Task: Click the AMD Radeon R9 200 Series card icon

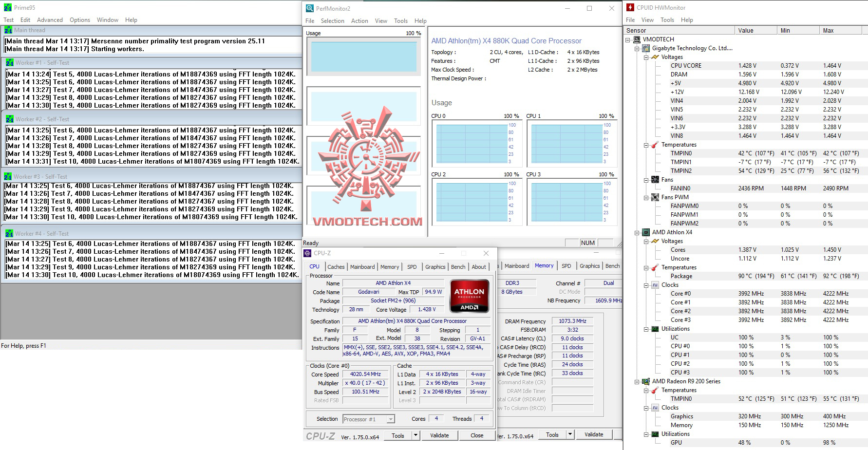Action: pos(646,381)
